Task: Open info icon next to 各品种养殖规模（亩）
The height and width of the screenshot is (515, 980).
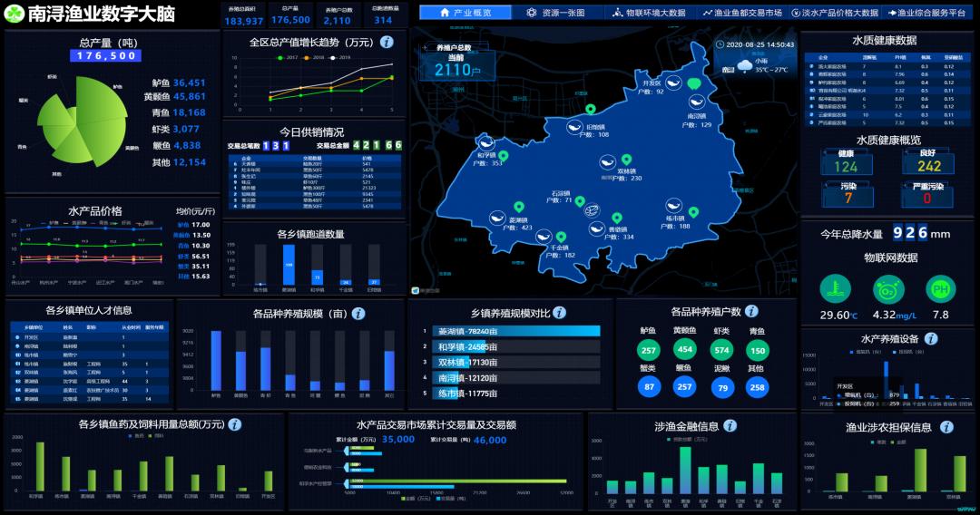Action: click(358, 314)
